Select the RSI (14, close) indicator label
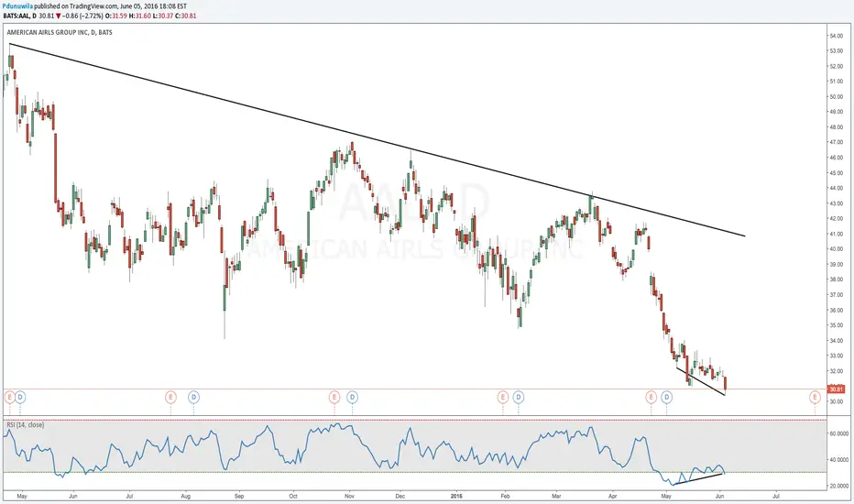The image size is (854, 504). click(x=26, y=425)
